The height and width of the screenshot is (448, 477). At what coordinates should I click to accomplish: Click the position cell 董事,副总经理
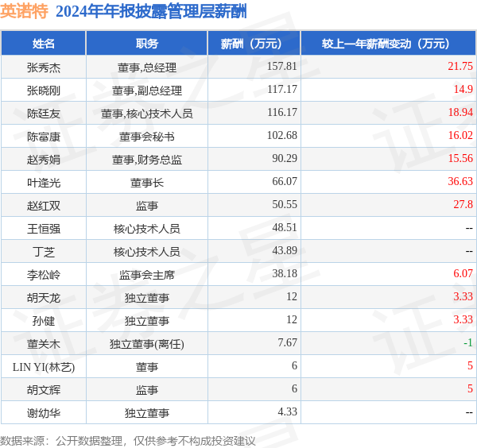[147, 91]
